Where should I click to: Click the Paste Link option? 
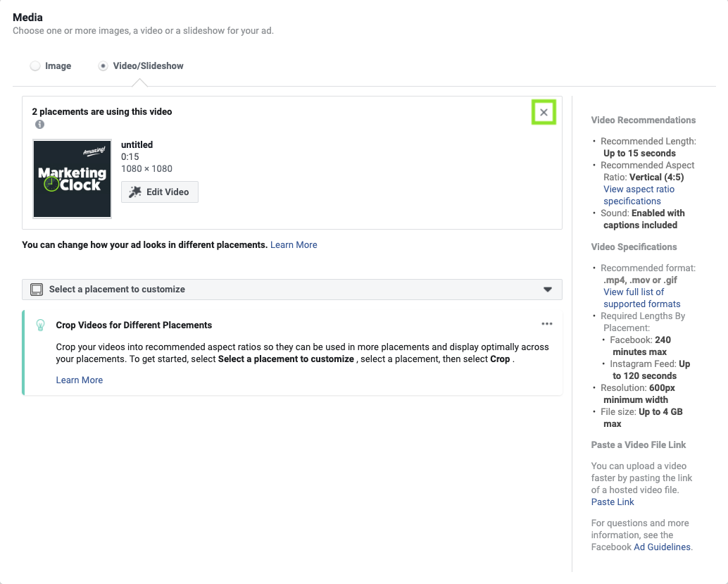[x=612, y=502]
